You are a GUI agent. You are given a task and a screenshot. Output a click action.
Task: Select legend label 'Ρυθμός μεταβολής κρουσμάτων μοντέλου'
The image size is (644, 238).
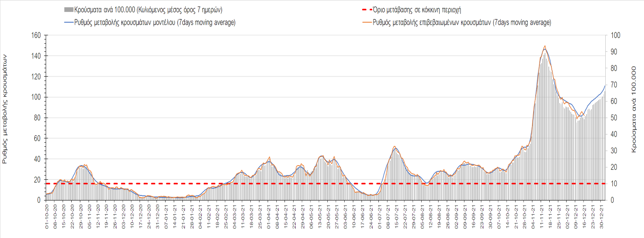pos(155,22)
